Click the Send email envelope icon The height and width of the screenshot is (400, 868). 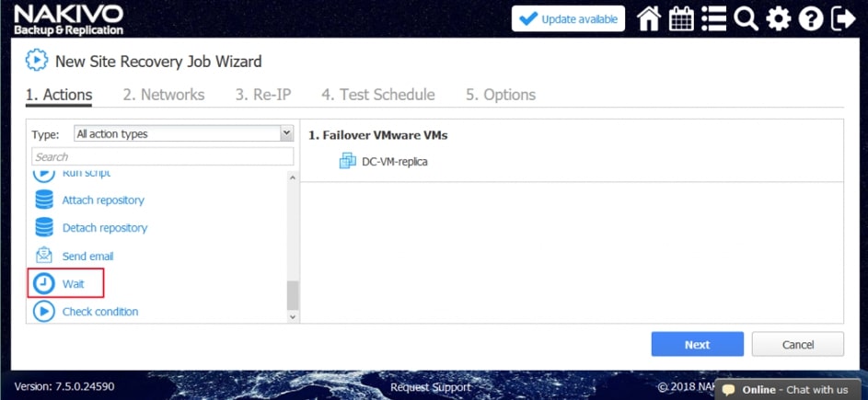(x=43, y=256)
